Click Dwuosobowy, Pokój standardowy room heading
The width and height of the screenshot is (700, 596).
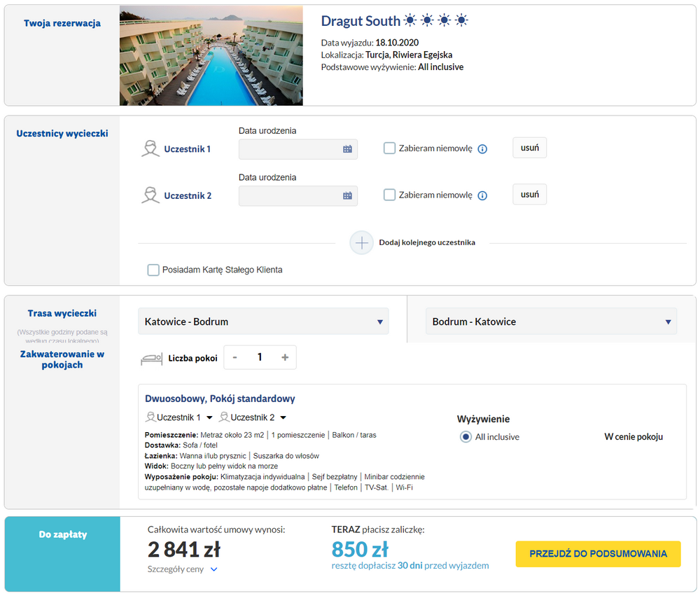tap(220, 399)
